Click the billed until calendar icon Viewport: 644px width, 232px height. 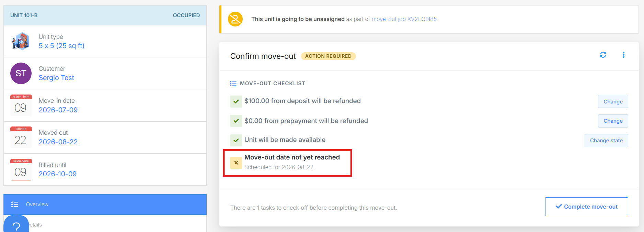21,169
